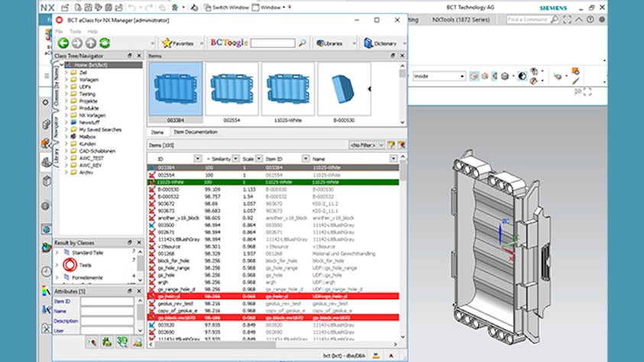Open the NXTools (1872 Series) ribbon tab
Viewport: 644px width, 362px height.
(461, 20)
